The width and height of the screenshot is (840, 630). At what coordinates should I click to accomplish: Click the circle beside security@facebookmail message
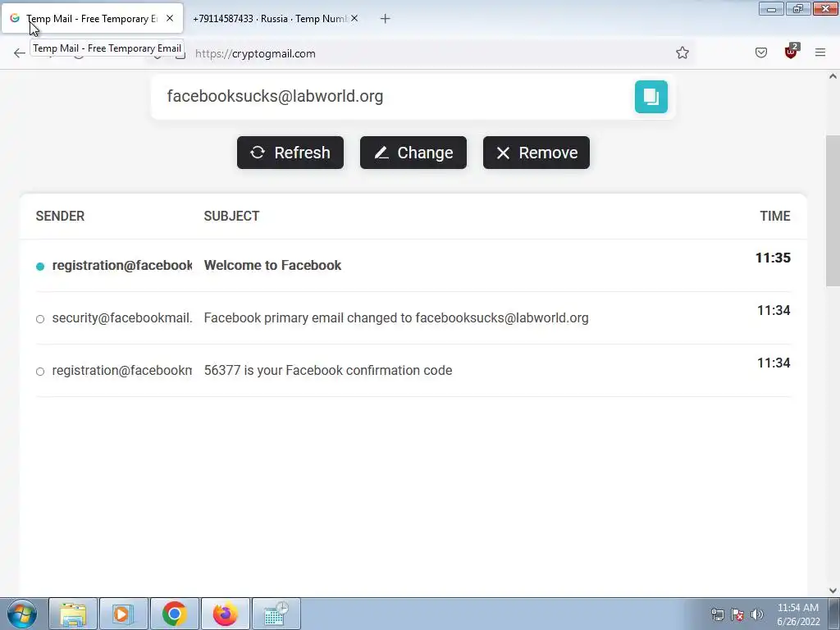coord(40,319)
